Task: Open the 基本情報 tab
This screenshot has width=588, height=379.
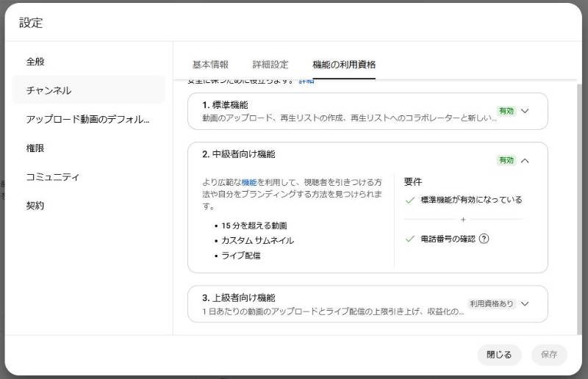Action: click(x=210, y=65)
